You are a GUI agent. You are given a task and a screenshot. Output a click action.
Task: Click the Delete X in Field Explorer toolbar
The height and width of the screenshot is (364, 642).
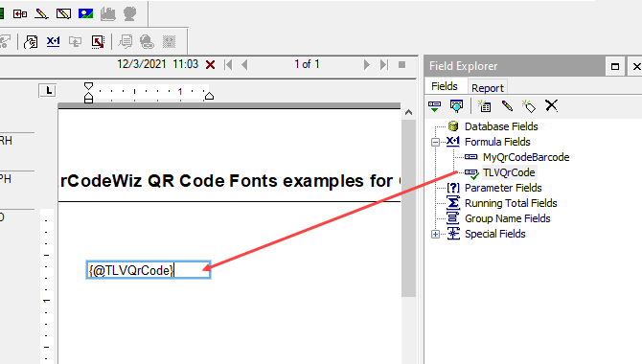click(x=552, y=105)
